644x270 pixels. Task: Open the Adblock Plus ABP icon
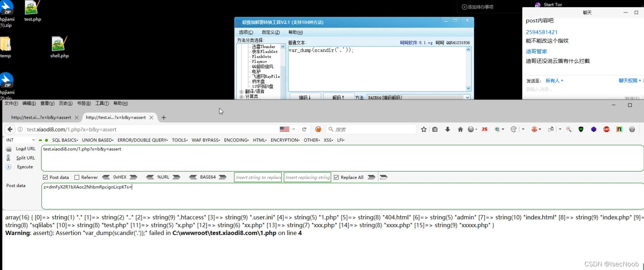[x=606, y=129]
